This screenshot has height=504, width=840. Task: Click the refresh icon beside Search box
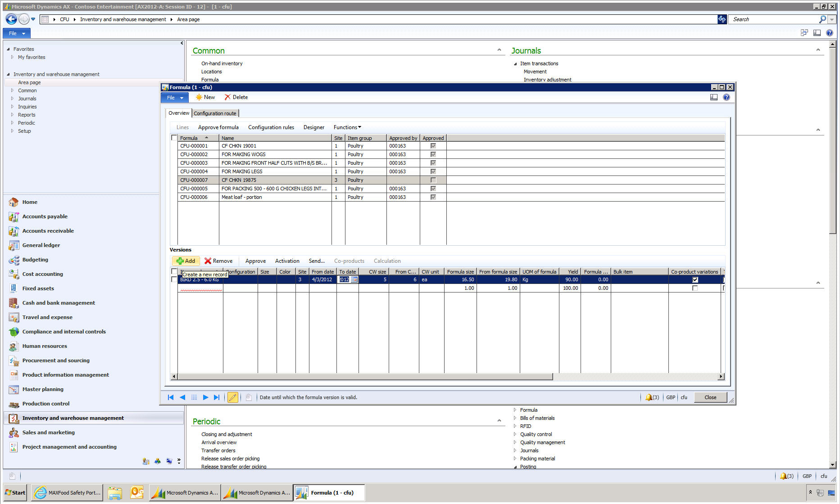point(722,19)
